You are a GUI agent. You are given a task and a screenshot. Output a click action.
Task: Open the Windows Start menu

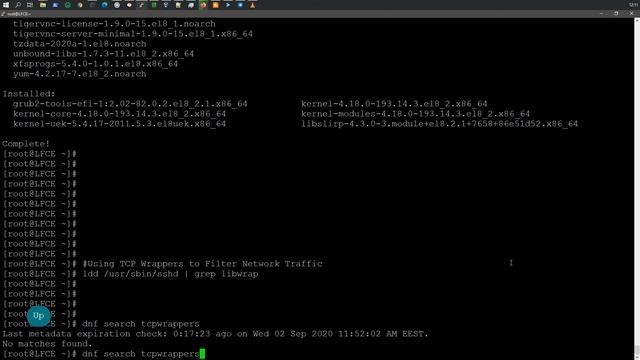(6, 5)
